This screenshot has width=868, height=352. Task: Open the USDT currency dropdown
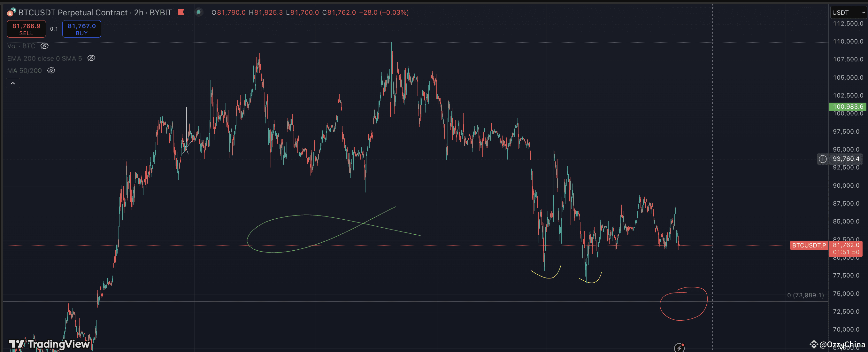point(848,12)
